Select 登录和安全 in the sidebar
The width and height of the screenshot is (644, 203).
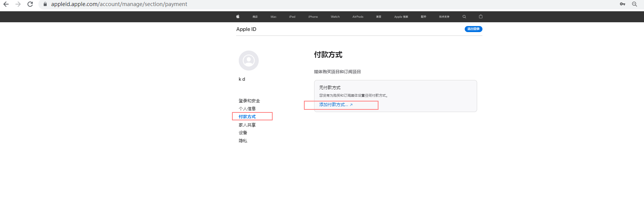(x=249, y=101)
